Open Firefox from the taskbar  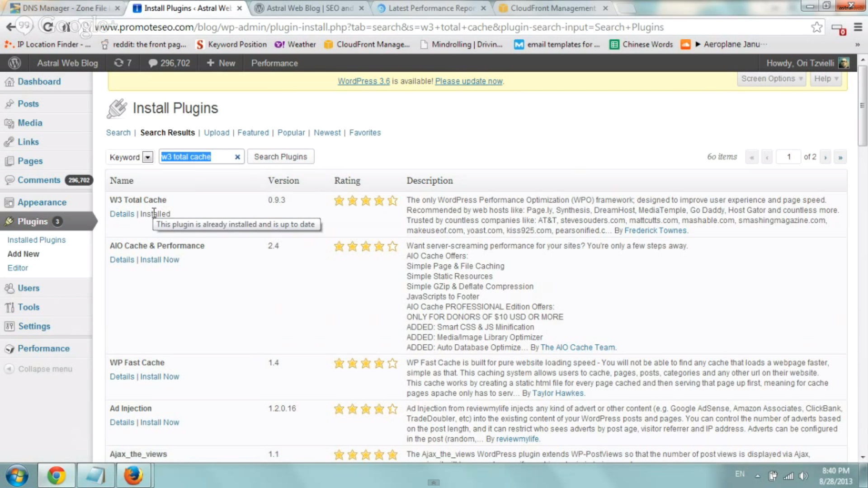pos(133,476)
